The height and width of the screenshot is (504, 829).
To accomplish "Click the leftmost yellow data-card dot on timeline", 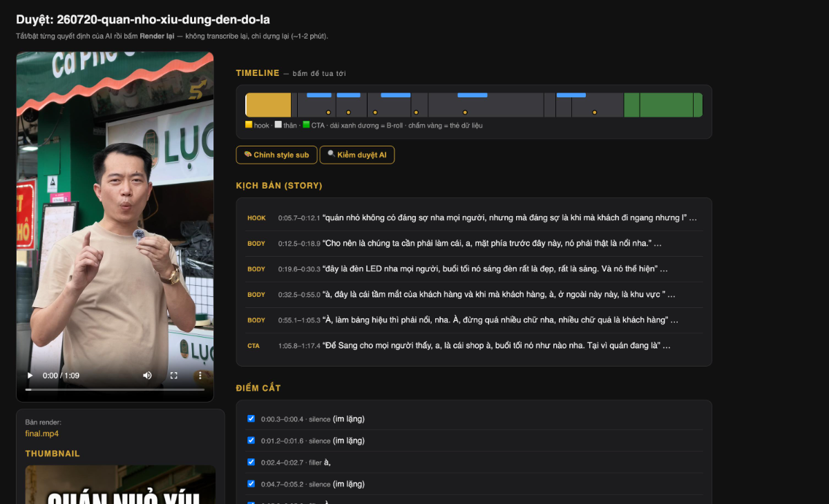I will (x=328, y=113).
